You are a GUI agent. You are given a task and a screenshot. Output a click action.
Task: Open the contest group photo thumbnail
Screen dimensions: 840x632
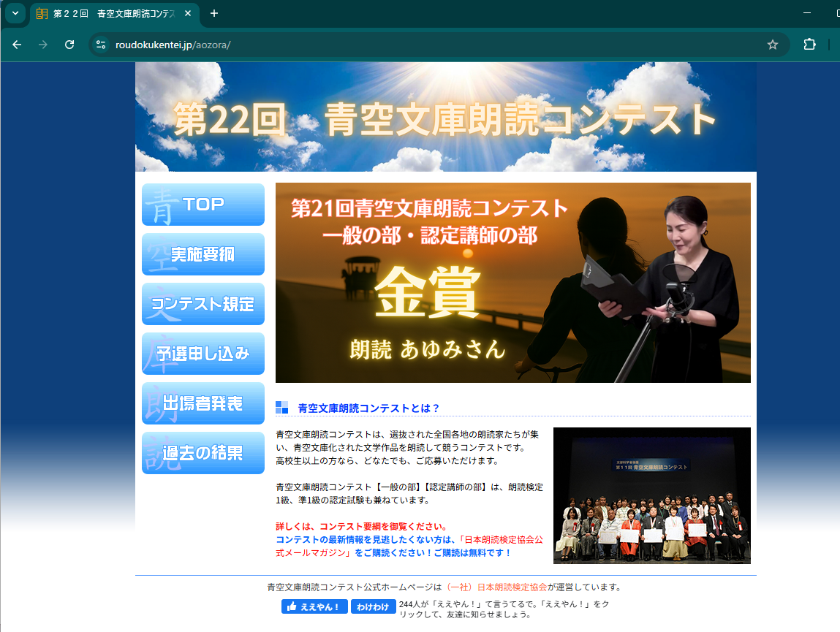pos(651,495)
